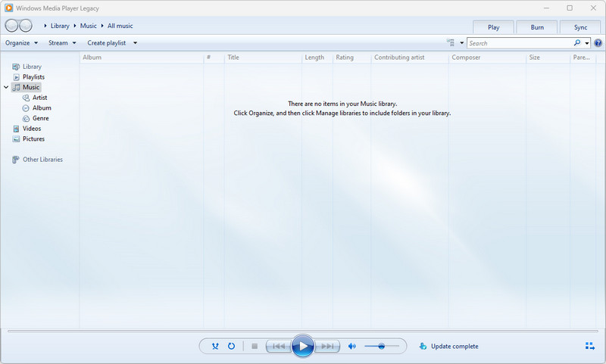
Task: Stop playback with the Stop button
Action: (255, 347)
